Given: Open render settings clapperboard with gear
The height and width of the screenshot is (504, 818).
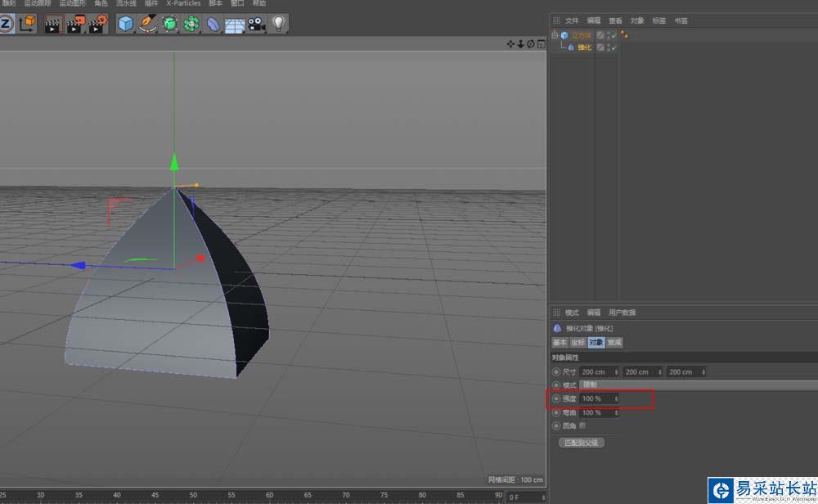Looking at the screenshot, I should click(x=98, y=24).
